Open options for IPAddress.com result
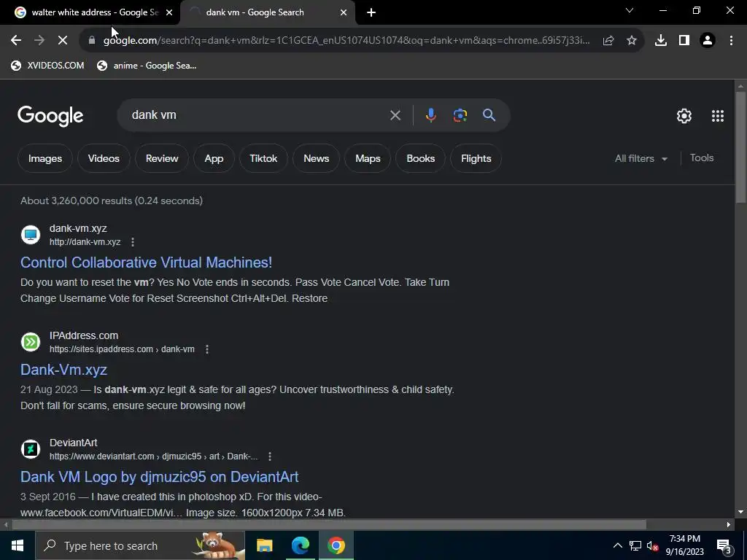Image resolution: width=747 pixels, height=560 pixels. pyautogui.click(x=206, y=349)
